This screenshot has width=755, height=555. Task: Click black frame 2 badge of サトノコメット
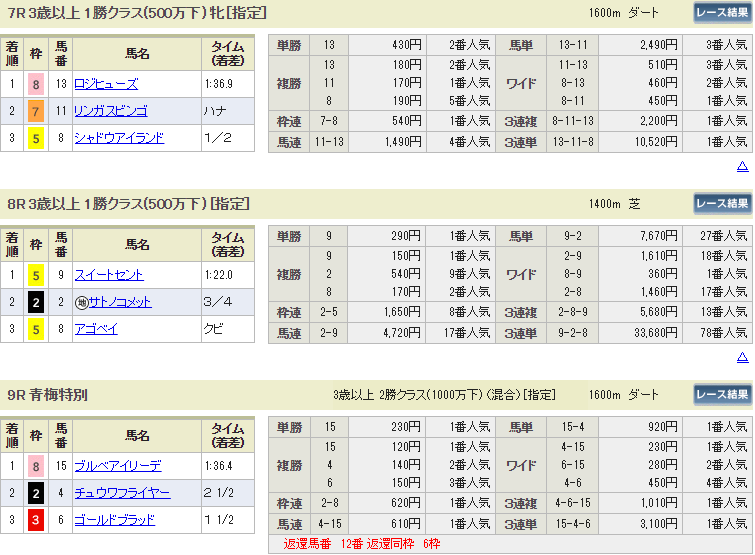click(36, 303)
